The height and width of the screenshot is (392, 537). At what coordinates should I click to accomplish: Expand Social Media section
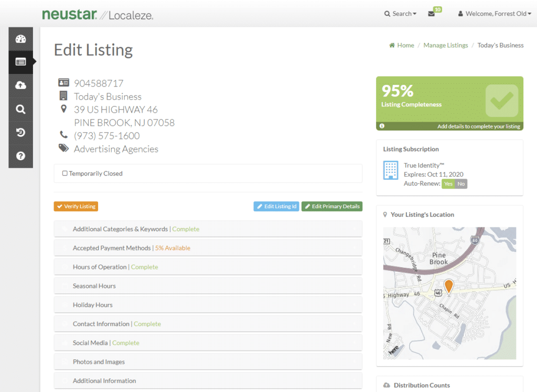click(x=208, y=343)
